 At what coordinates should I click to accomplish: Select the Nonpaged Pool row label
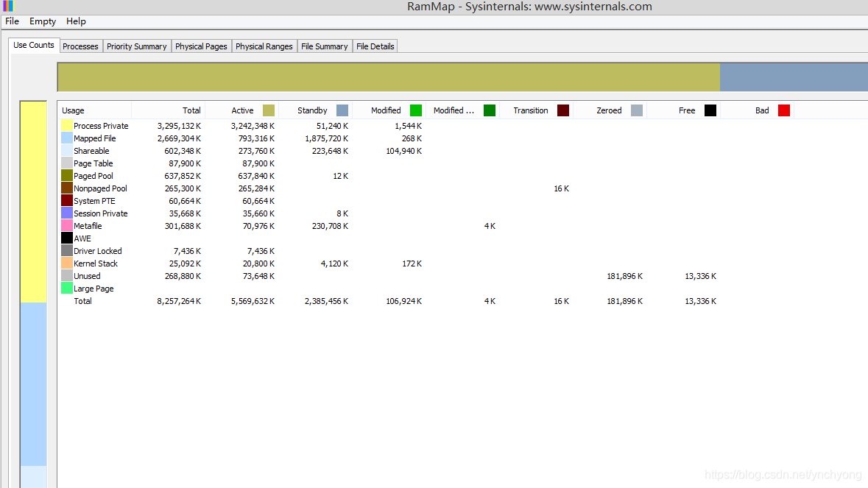click(x=100, y=188)
